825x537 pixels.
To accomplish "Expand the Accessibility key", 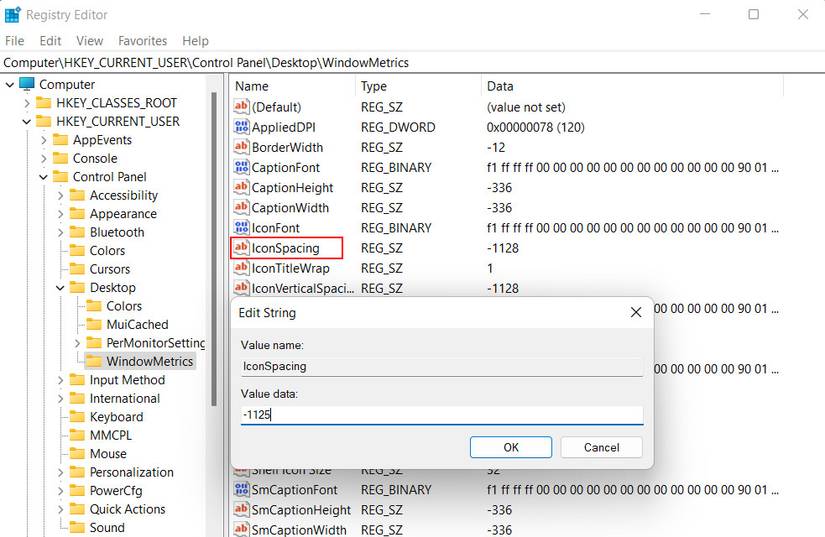I will pos(61,196).
